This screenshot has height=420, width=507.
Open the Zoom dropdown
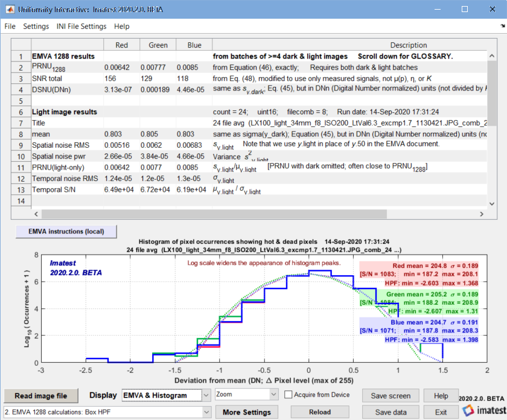pos(246,395)
